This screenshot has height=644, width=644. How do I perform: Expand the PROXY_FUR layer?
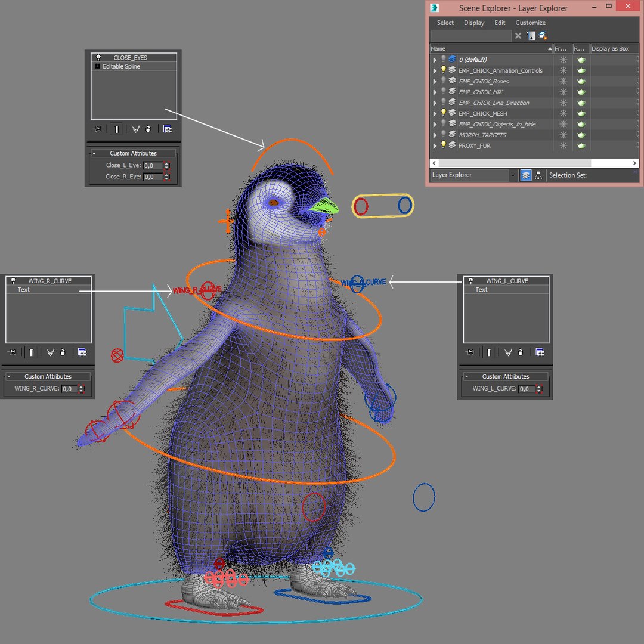[x=435, y=145]
